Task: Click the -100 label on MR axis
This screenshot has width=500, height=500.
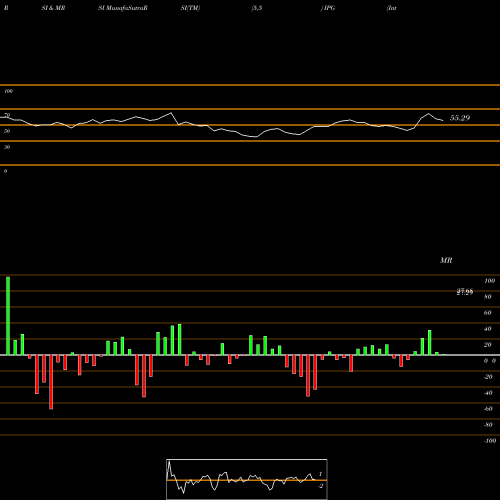Action: click(x=490, y=441)
